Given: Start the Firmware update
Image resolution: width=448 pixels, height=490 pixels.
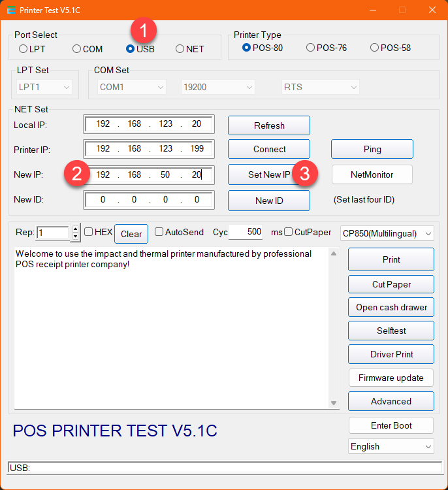Looking at the screenshot, I should tap(391, 378).
